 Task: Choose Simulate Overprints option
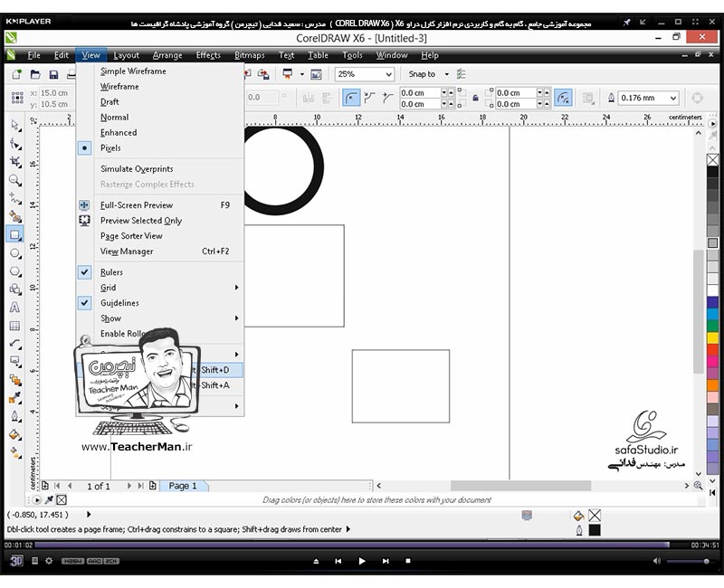(160, 169)
